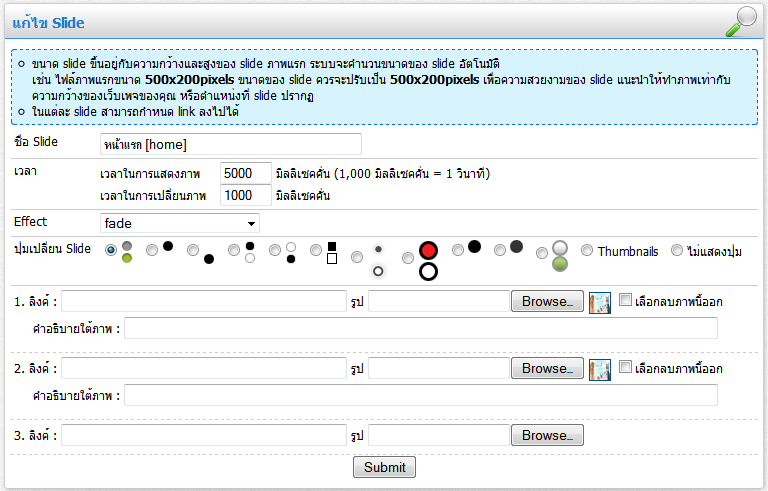
Task: Click the transition time field showing 1000
Action: [x=245, y=196]
